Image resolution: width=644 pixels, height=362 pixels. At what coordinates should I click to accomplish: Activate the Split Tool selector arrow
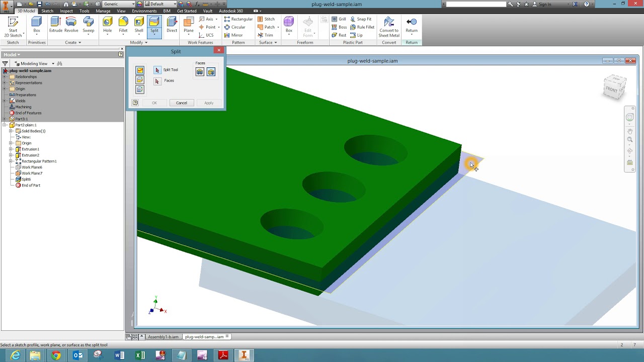coord(157,70)
